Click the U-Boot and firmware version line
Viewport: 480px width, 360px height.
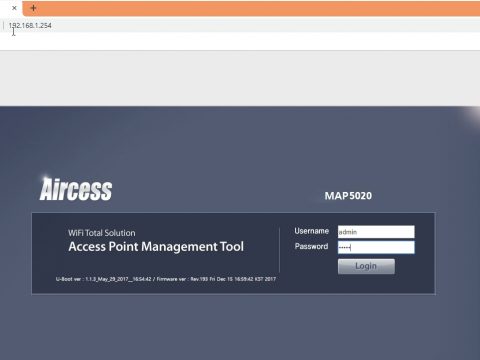(166, 279)
